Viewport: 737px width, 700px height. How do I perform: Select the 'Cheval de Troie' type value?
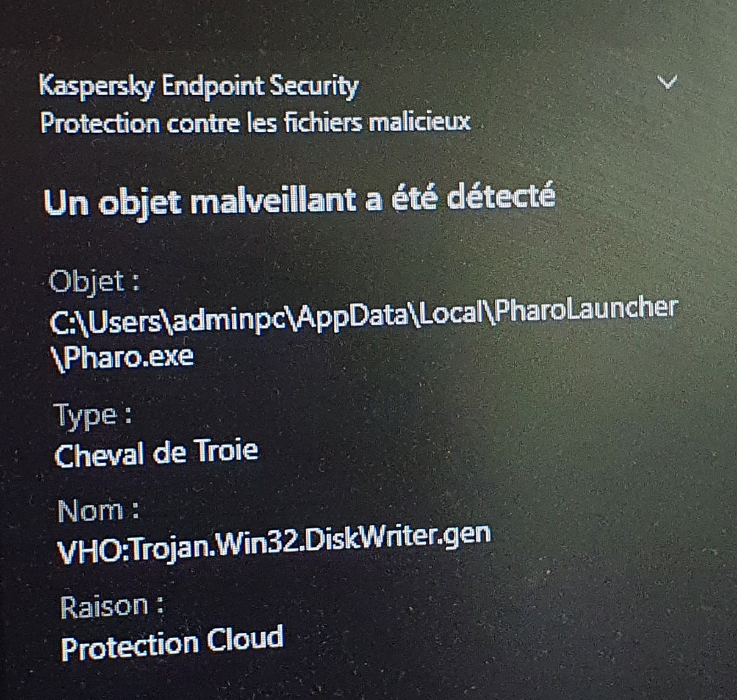[156, 453]
